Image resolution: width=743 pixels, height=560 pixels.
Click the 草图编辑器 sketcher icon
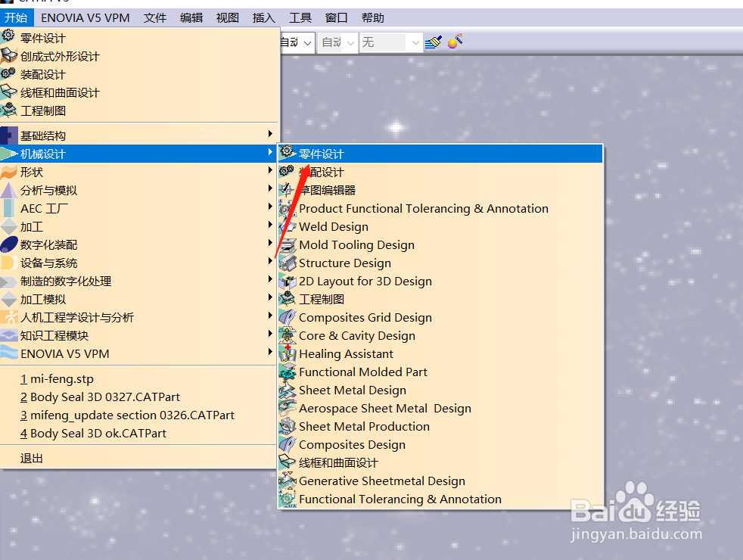pyautogui.click(x=288, y=190)
